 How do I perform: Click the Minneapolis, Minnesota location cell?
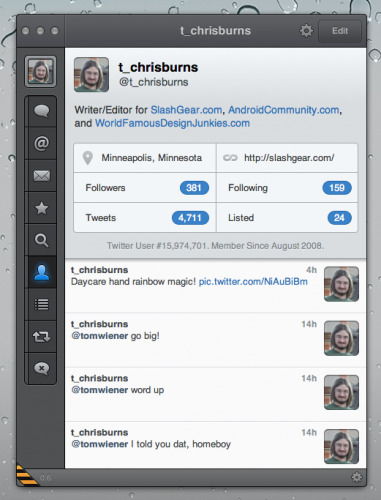(145, 158)
